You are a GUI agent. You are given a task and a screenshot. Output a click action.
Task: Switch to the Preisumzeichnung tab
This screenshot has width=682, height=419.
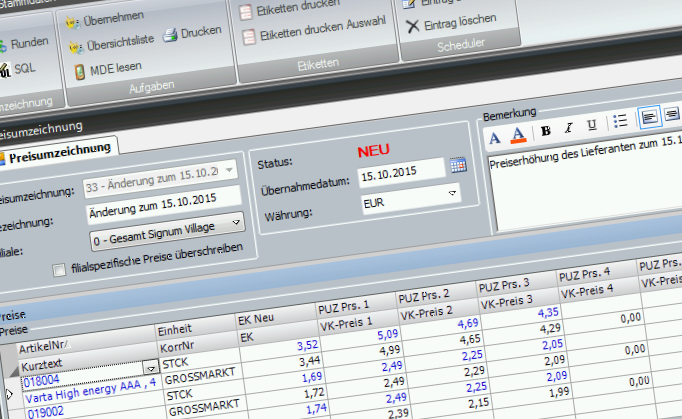click(60, 150)
